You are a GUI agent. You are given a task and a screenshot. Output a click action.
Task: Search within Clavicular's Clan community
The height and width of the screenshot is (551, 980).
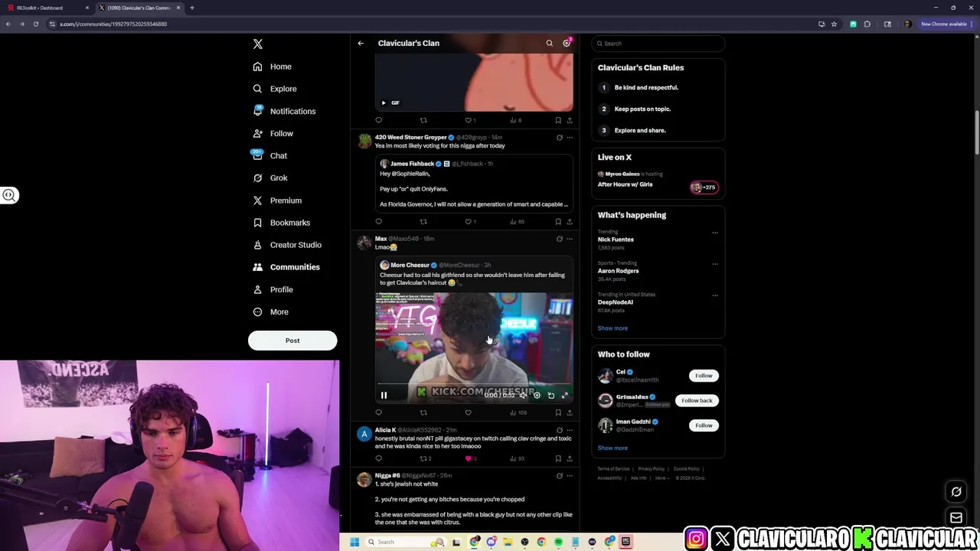coord(549,43)
